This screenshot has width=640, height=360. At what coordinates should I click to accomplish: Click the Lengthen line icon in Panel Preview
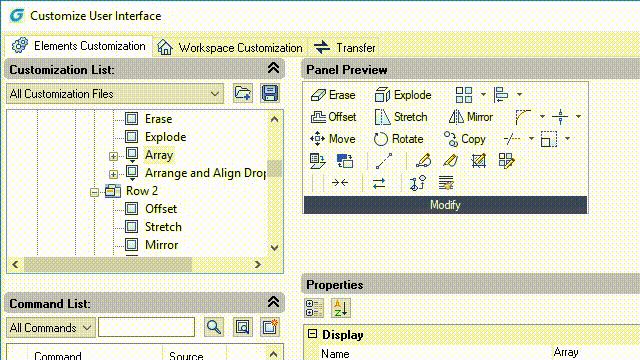(x=384, y=161)
